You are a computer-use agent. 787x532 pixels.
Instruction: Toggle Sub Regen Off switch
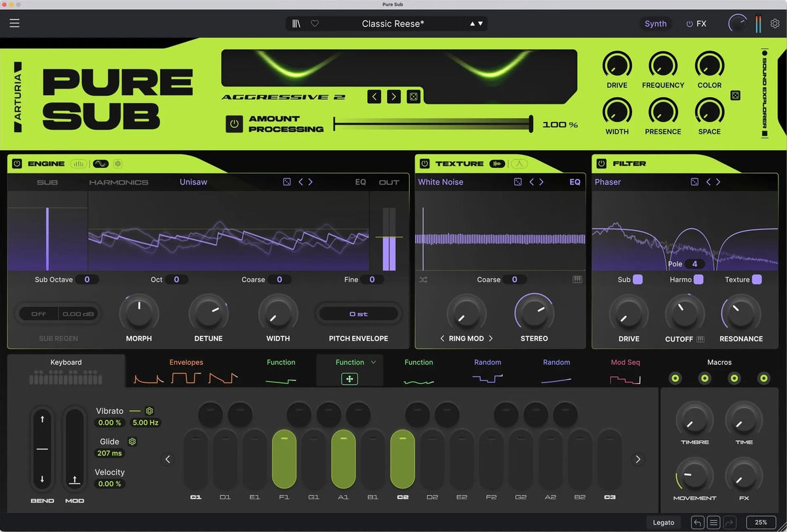pos(39,314)
